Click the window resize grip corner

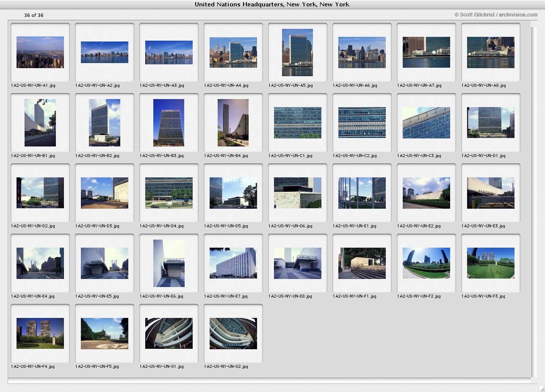click(541, 388)
